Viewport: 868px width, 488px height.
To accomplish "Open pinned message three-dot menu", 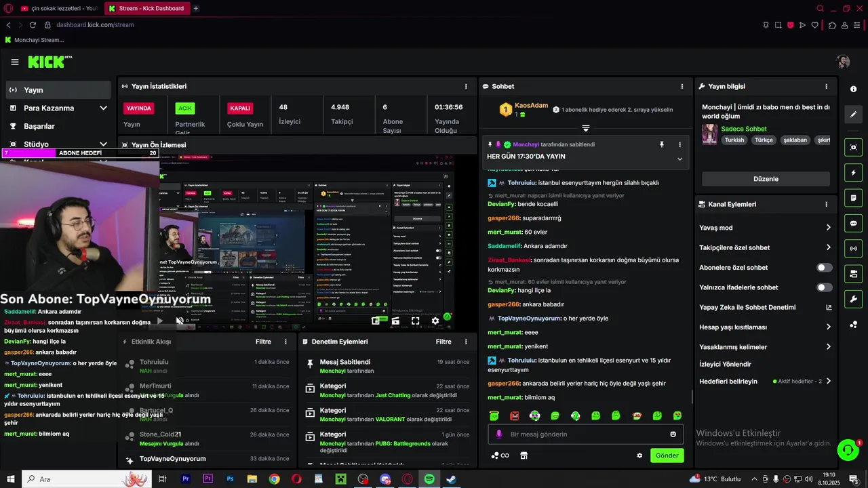I will coord(679,144).
